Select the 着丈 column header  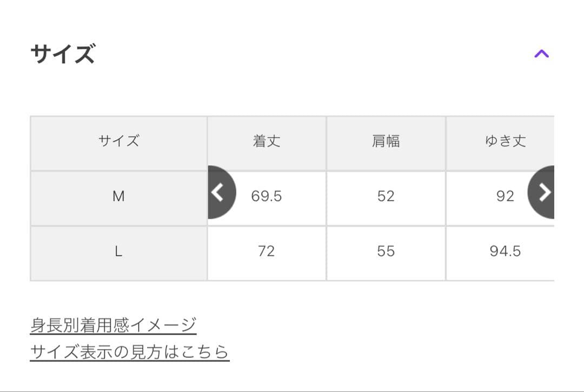tap(267, 142)
